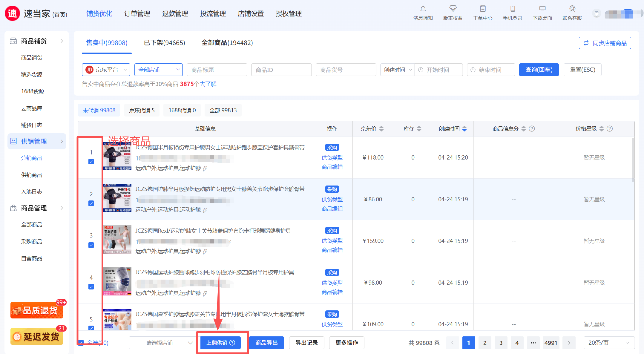Open the 订单管理 top menu
This screenshot has height=354, width=644.
click(137, 14)
